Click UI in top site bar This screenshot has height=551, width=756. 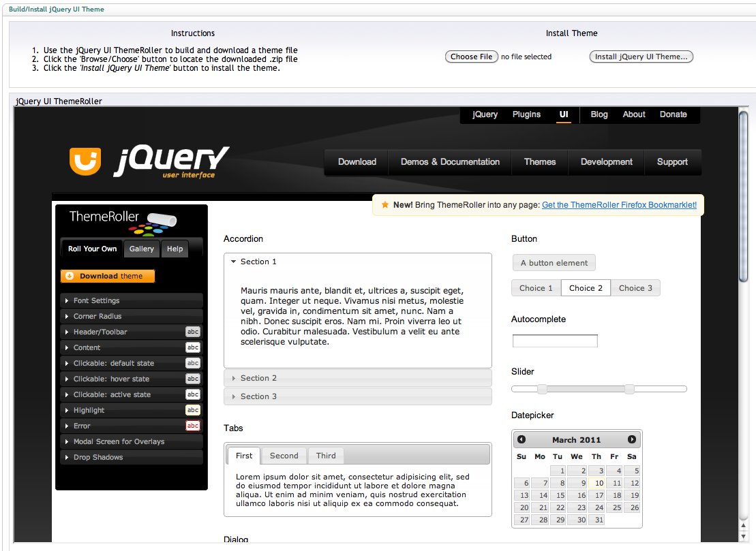(x=564, y=114)
